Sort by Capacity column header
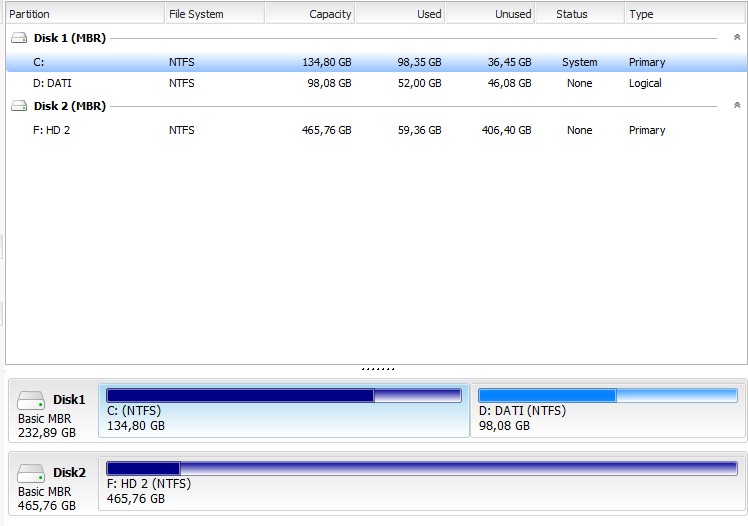The height and width of the screenshot is (526, 748). (x=310, y=14)
